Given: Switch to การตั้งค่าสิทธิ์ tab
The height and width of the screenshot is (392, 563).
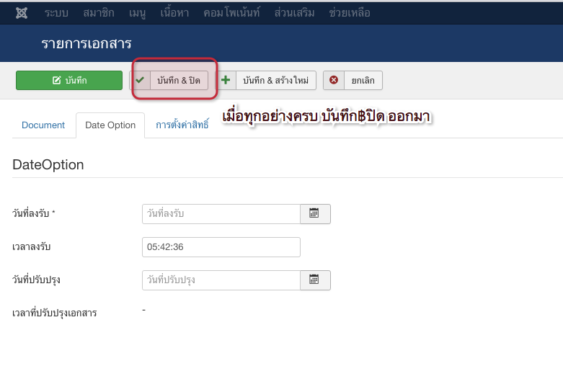Looking at the screenshot, I should coord(182,125).
